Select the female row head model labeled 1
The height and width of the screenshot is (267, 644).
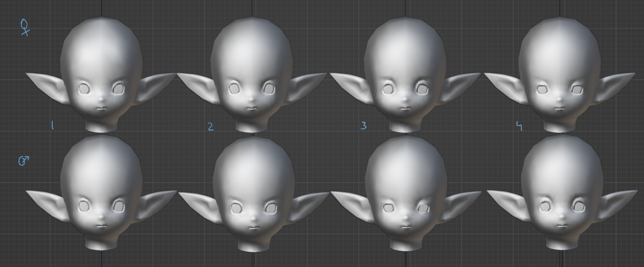(101, 75)
